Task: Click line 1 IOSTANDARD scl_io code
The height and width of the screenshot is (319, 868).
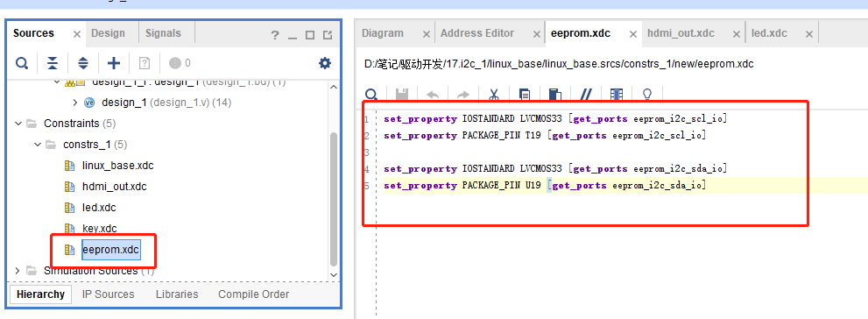Action: pos(555,118)
